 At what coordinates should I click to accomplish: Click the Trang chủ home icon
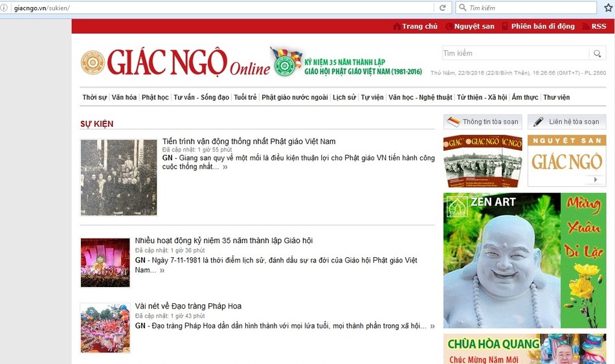397,27
